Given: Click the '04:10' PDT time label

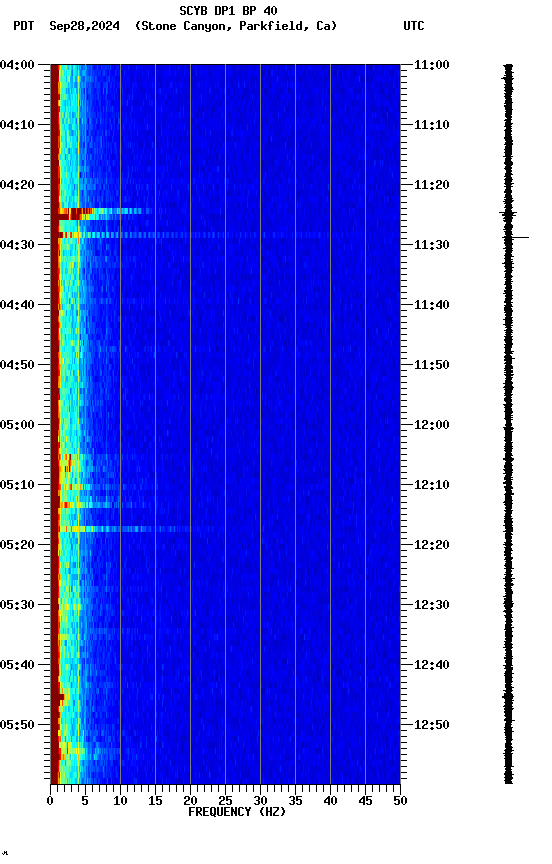Looking at the screenshot, I should click(17, 125).
